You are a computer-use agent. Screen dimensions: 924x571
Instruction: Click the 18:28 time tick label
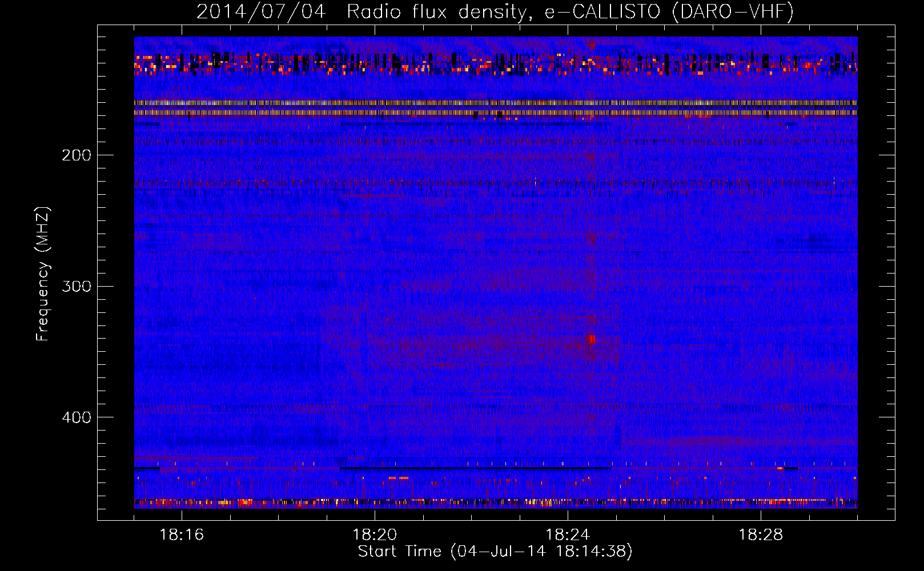pyautogui.click(x=761, y=535)
